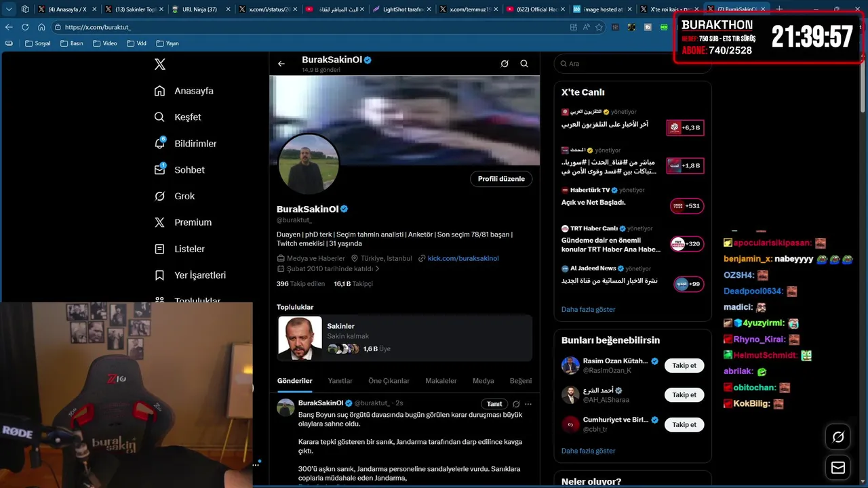This screenshot has width=868, height=488.
Task: Click browser home button
Action: 41,27
